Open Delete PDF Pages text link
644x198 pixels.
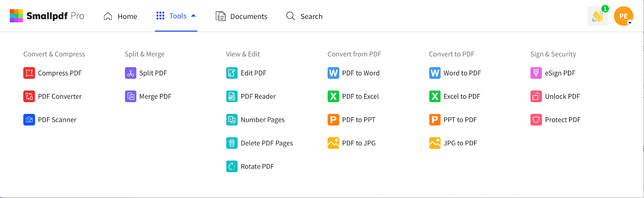(x=267, y=143)
